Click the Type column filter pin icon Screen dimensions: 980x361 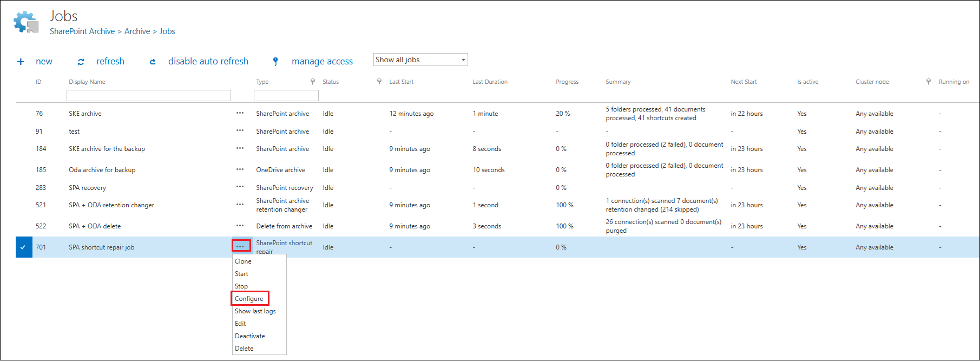pos(313,82)
